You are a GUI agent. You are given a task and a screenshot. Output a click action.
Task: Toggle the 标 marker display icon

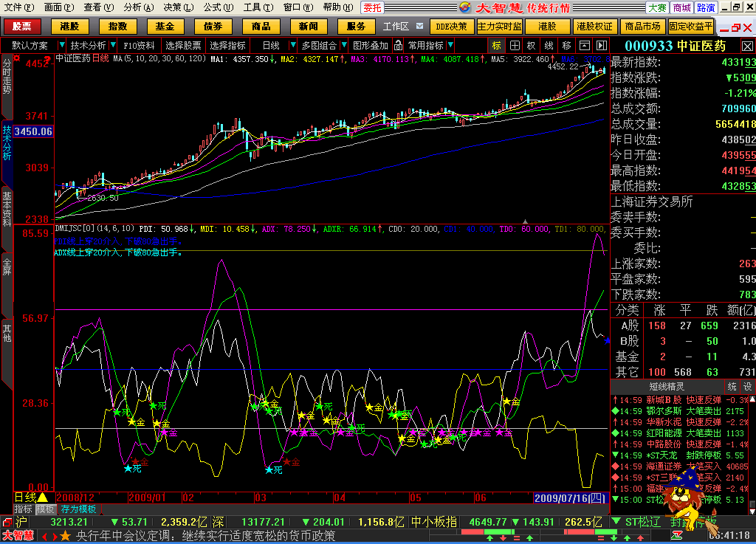496,45
